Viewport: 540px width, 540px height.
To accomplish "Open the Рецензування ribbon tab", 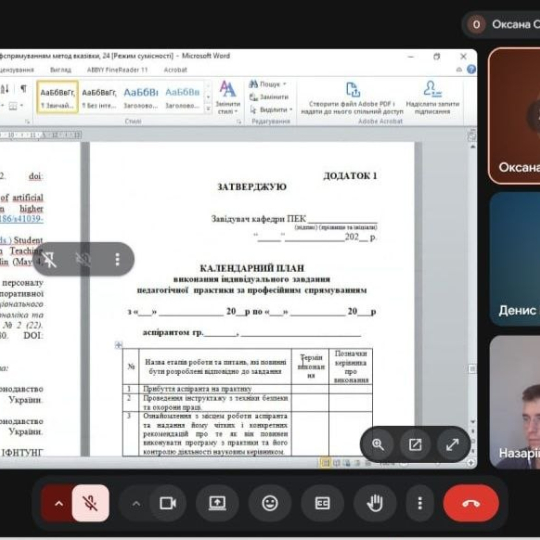I will click(x=17, y=70).
